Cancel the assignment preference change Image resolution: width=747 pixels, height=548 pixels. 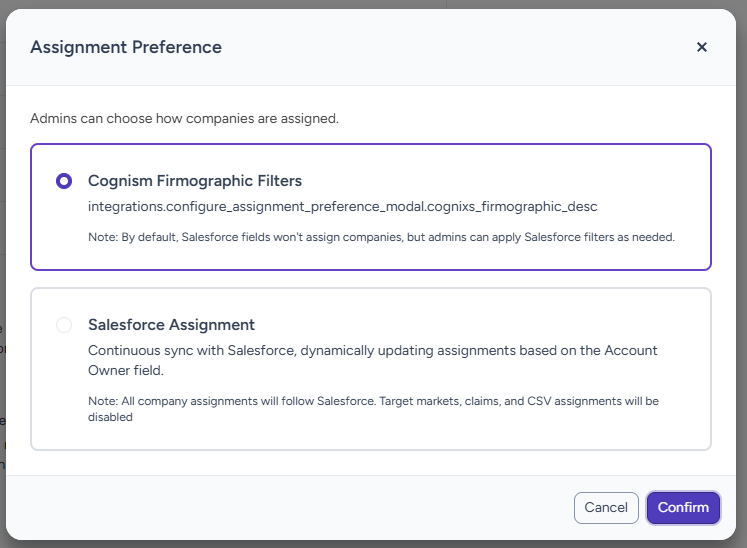click(x=606, y=507)
